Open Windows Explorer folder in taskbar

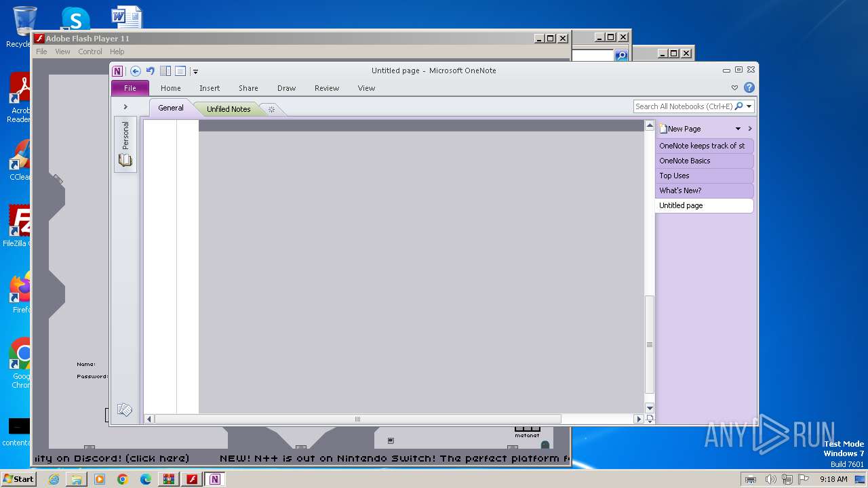[77, 479]
